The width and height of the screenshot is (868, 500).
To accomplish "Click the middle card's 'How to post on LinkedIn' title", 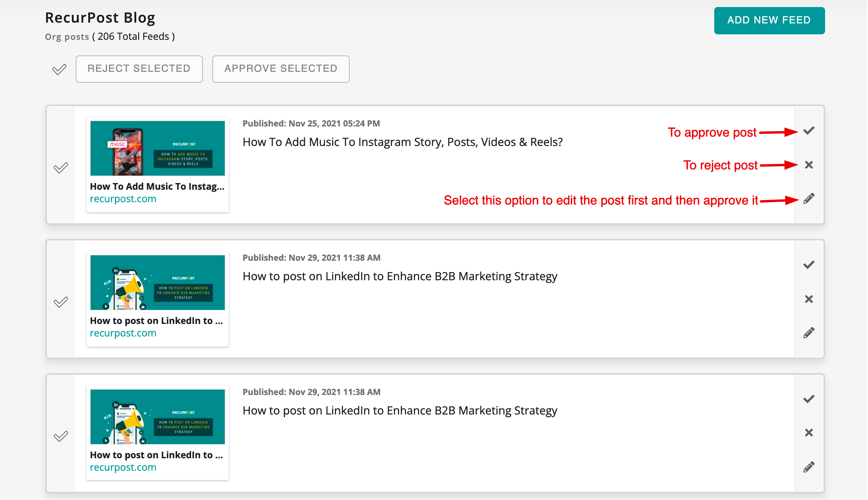I will click(x=400, y=276).
